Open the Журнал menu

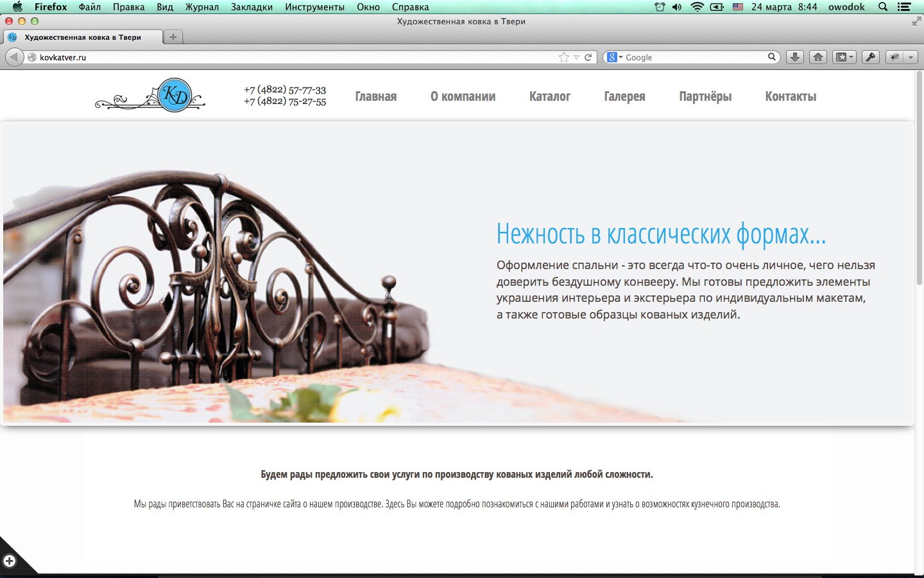(x=202, y=7)
